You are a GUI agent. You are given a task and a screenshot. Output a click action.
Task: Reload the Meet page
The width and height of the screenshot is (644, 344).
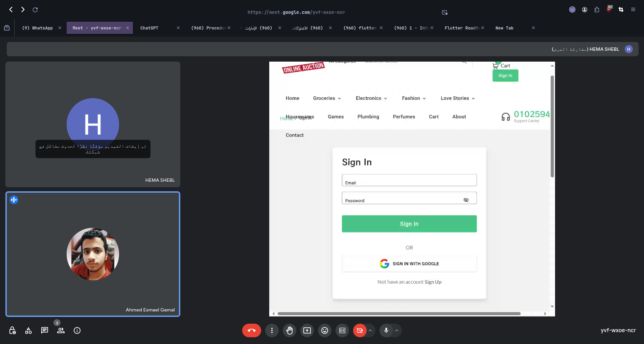click(x=35, y=9)
